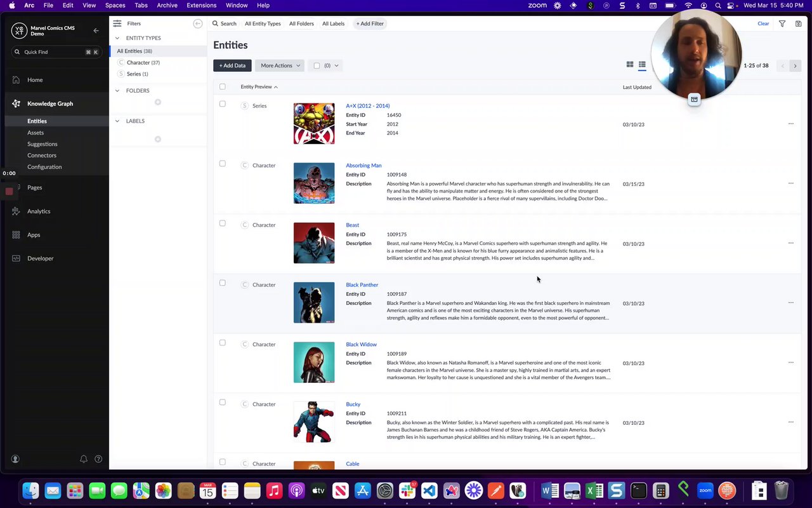Open more options for A+X row

tap(791, 124)
